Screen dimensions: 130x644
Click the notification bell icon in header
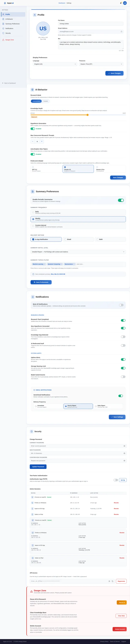121,3
